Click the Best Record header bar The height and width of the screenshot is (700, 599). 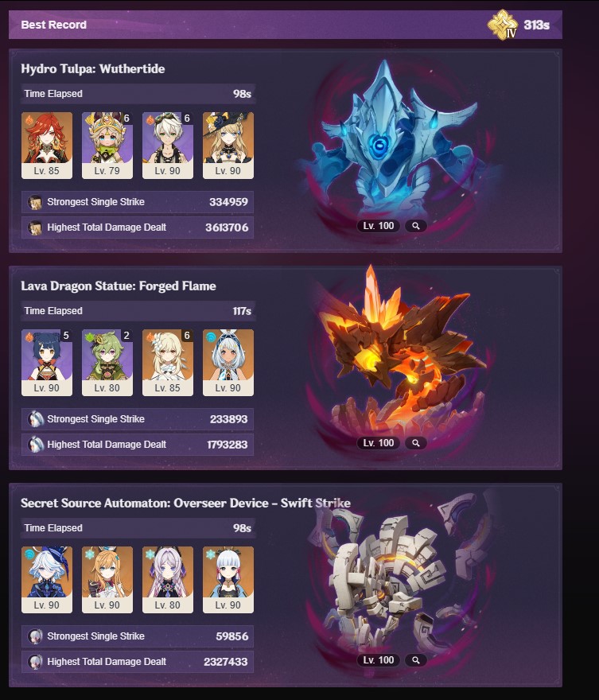pyautogui.click(x=286, y=25)
